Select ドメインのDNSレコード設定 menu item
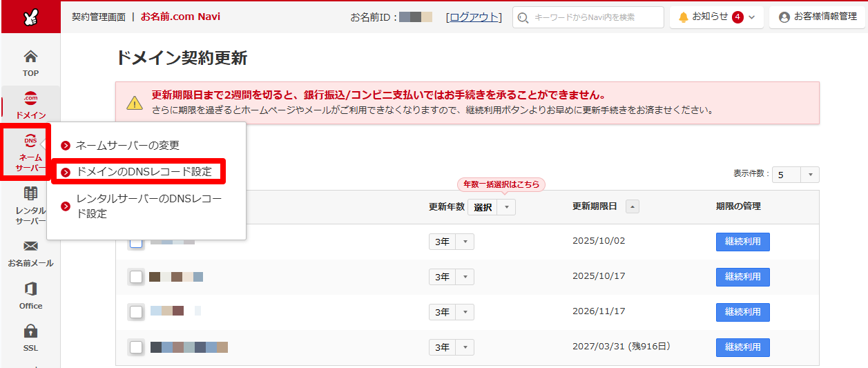The image size is (868, 368). [144, 171]
